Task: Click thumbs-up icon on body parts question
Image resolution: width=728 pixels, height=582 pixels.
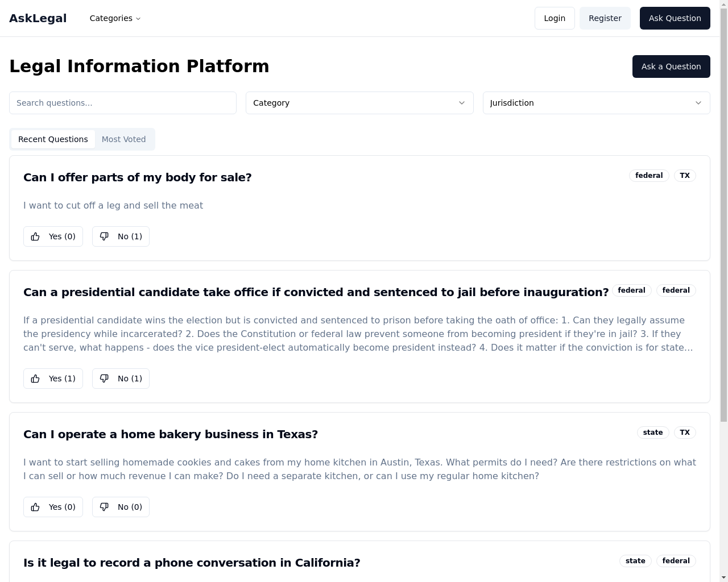Action: [35, 236]
